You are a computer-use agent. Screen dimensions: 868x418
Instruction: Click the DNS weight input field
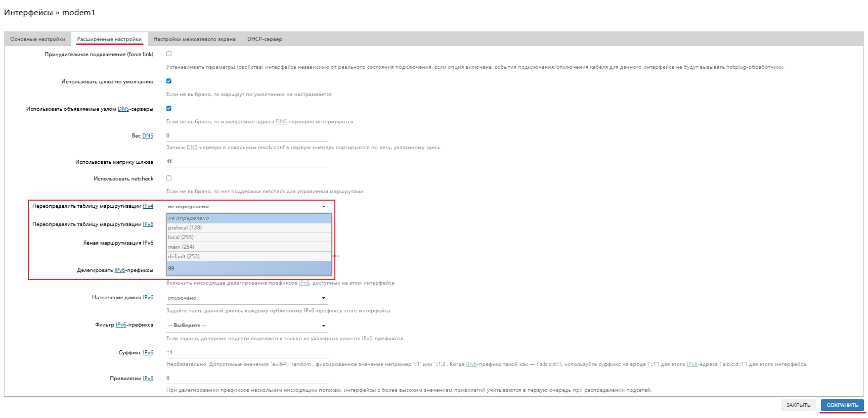click(x=247, y=135)
